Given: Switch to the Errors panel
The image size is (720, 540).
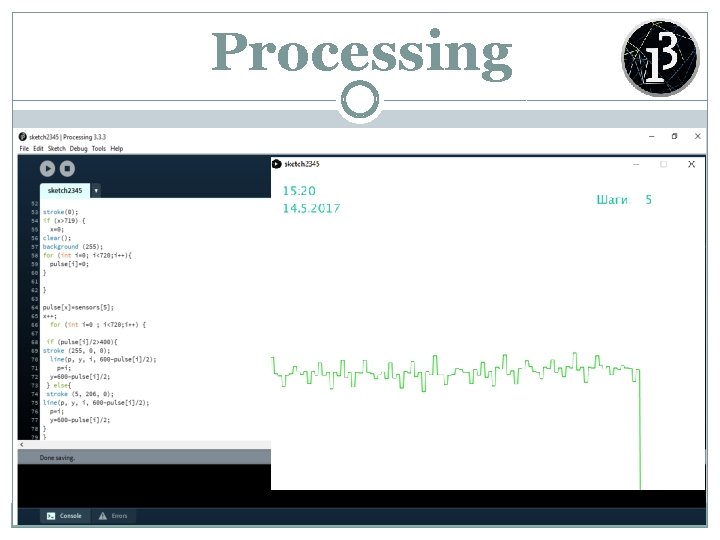Looking at the screenshot, I should point(113,516).
